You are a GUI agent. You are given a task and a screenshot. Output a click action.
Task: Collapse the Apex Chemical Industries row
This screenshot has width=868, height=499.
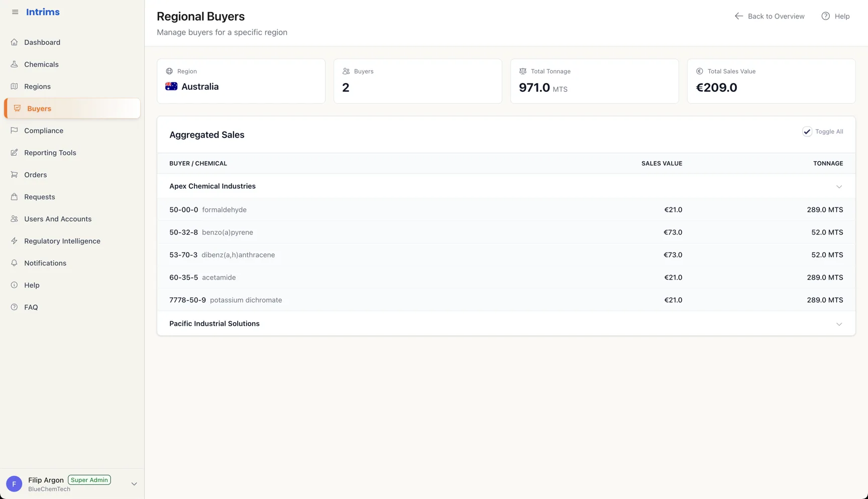pos(839,187)
